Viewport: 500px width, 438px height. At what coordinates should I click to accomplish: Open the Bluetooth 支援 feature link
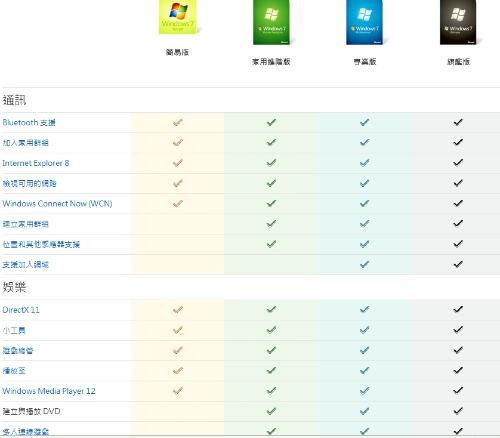[29, 123]
